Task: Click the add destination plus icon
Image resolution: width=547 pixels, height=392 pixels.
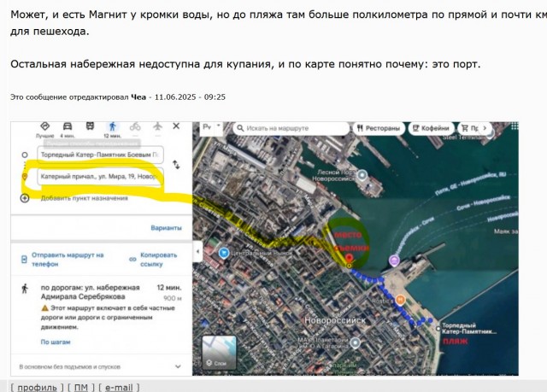Action: click(x=25, y=198)
